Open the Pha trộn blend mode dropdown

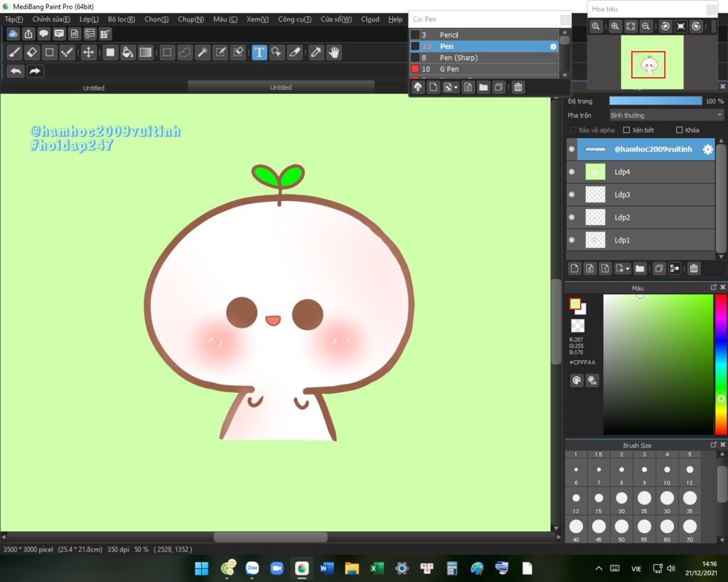pyautogui.click(x=667, y=115)
